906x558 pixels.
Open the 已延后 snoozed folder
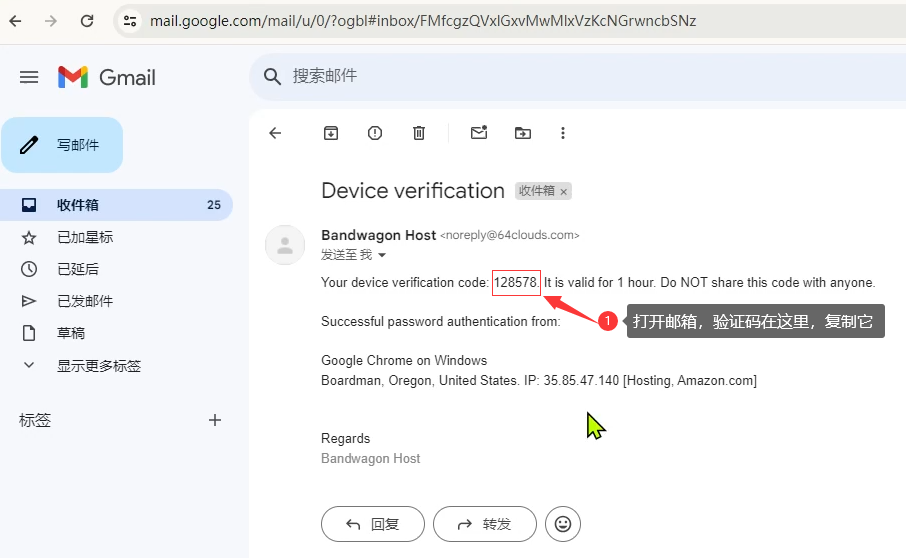coord(77,269)
